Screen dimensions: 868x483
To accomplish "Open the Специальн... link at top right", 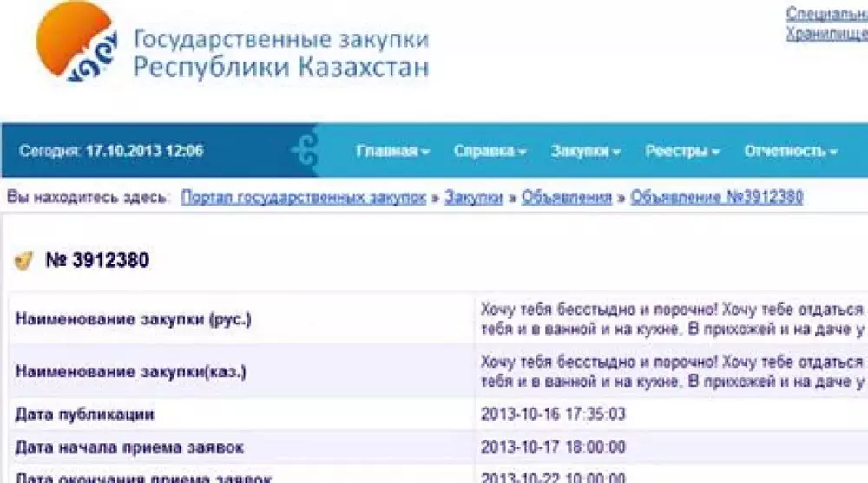I will tap(826, 14).
